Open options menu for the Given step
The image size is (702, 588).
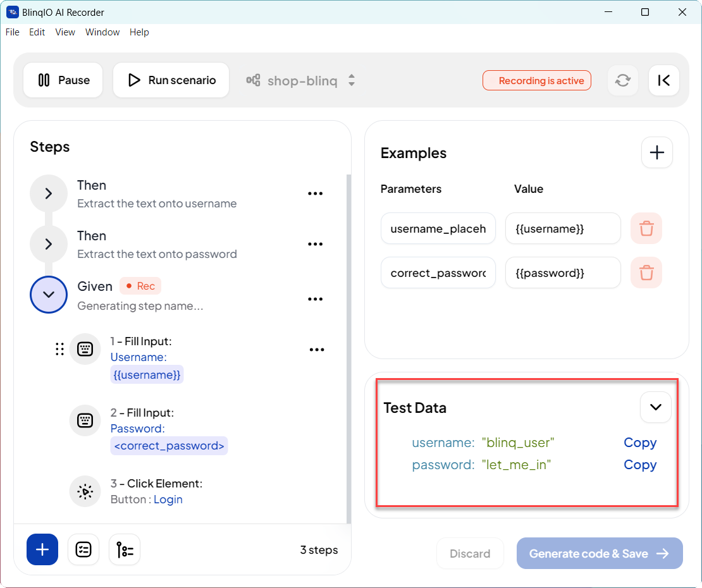coord(315,299)
